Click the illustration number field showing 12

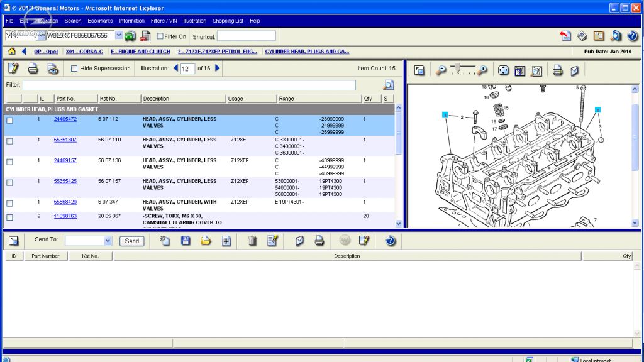[x=187, y=69]
